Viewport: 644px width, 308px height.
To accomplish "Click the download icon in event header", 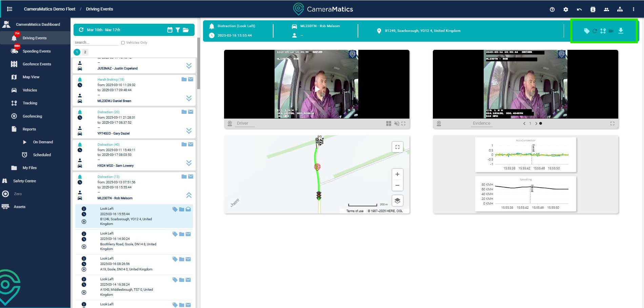I will 621,31.
